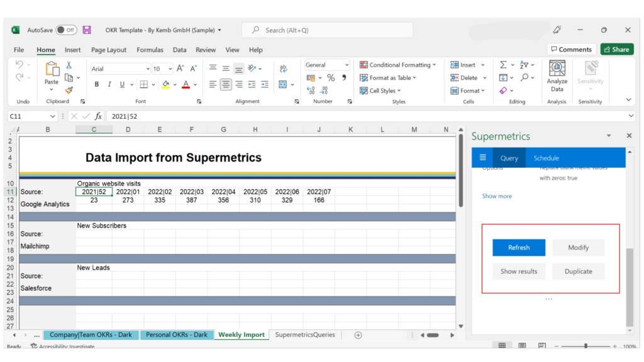Viewport: 644px width, 362px height.
Task: Click the Decrease Decimal icon
Action: point(324,90)
